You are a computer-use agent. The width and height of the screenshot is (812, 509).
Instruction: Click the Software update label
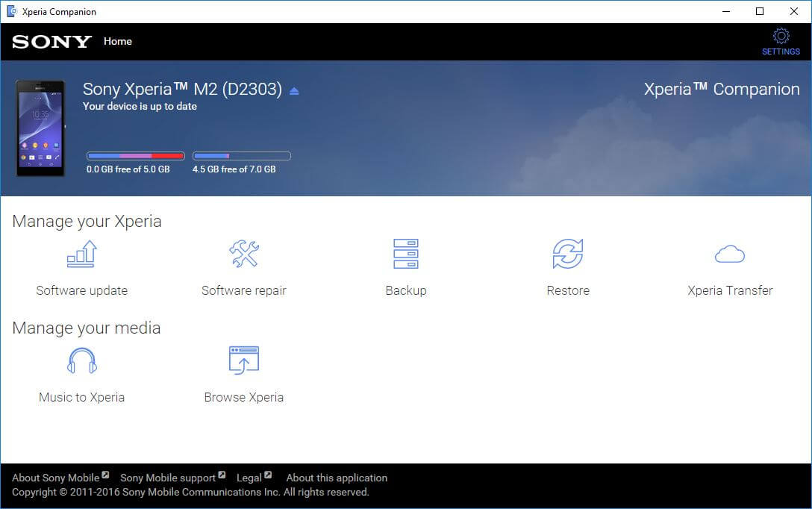pyautogui.click(x=82, y=290)
